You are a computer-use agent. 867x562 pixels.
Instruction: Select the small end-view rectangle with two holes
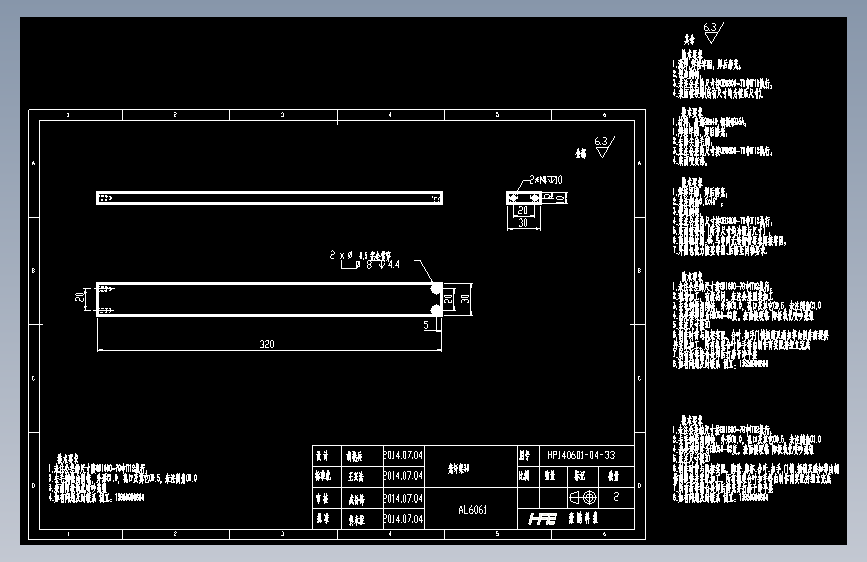tap(524, 197)
